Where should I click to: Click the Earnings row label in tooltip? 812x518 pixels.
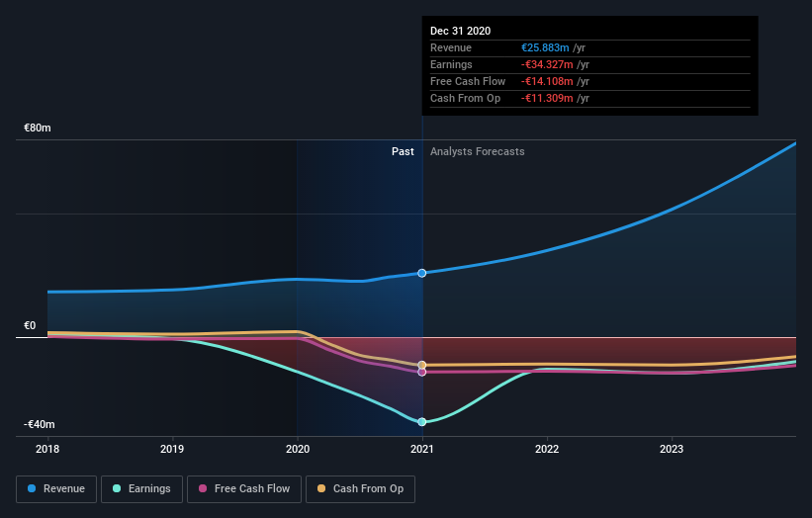(451, 64)
